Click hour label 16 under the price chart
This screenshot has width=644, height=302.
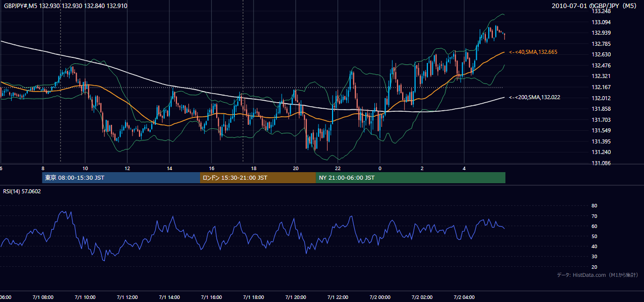tap(212, 169)
